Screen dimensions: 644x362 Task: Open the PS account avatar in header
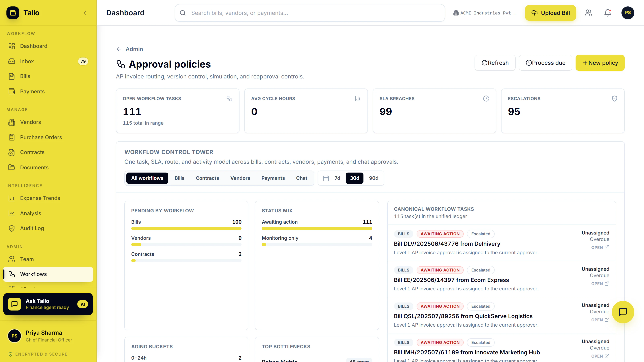(628, 13)
